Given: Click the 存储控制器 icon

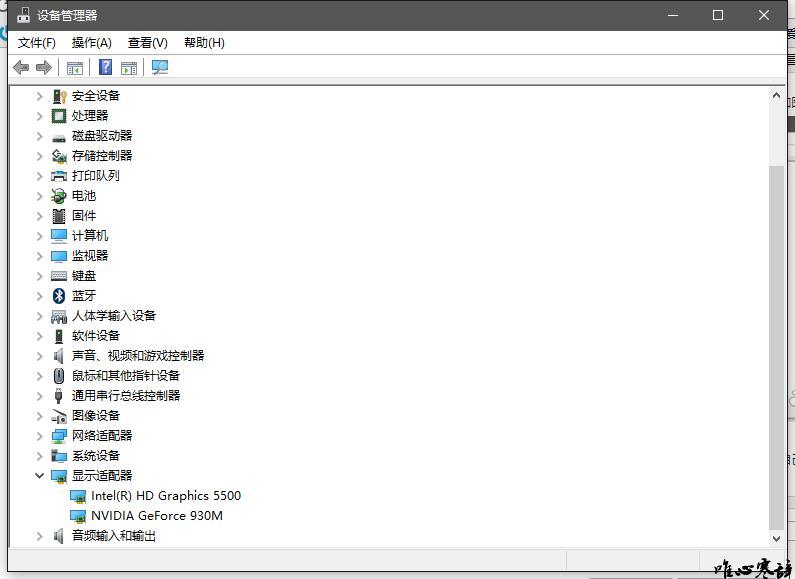Looking at the screenshot, I should (x=59, y=156).
